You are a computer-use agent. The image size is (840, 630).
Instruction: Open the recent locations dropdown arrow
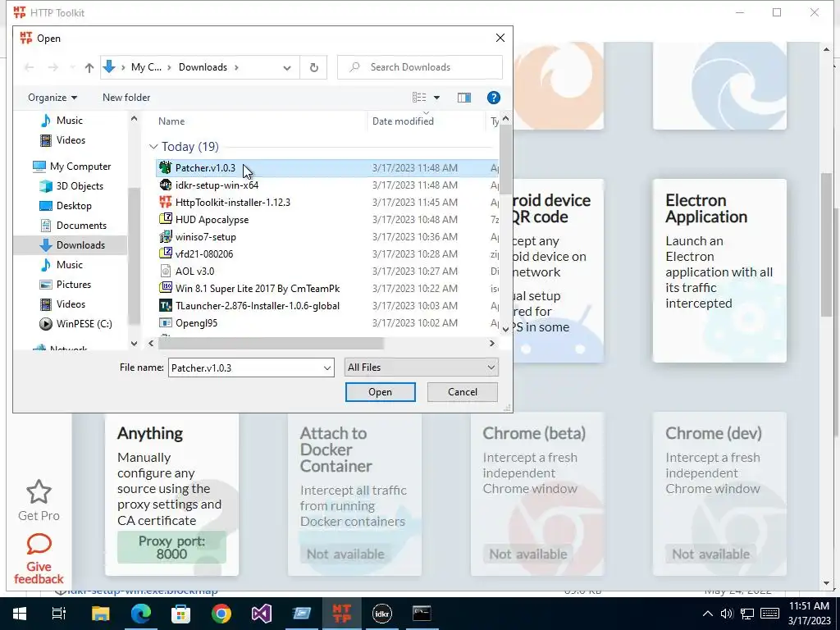coord(72,67)
